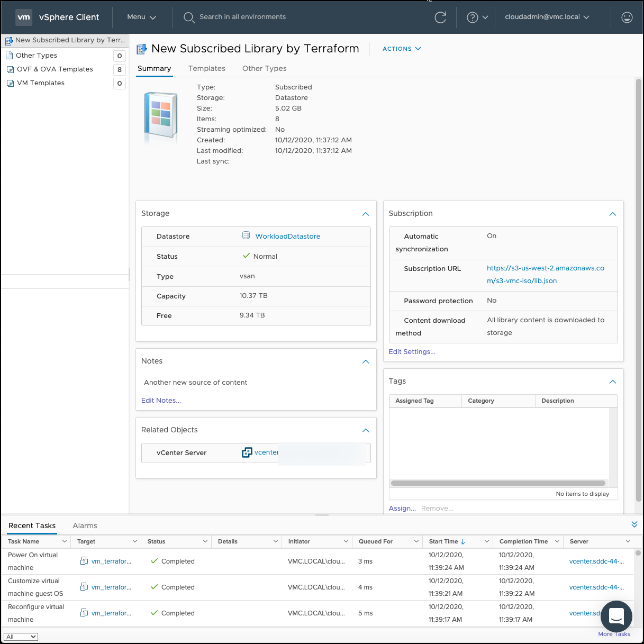The width and height of the screenshot is (644, 644).
Task: Collapse the Storage panel
Action: point(365,214)
